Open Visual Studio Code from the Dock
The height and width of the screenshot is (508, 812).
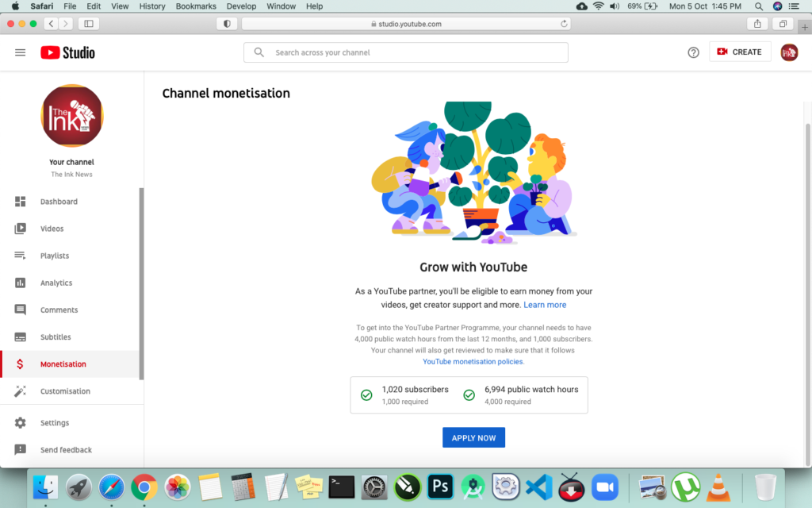point(538,487)
